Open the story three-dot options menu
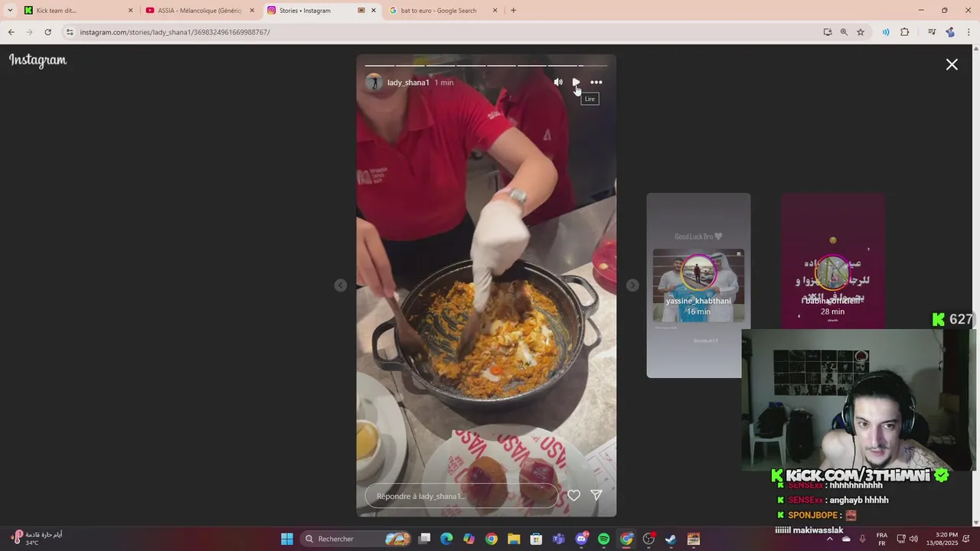980x551 pixels. (596, 82)
